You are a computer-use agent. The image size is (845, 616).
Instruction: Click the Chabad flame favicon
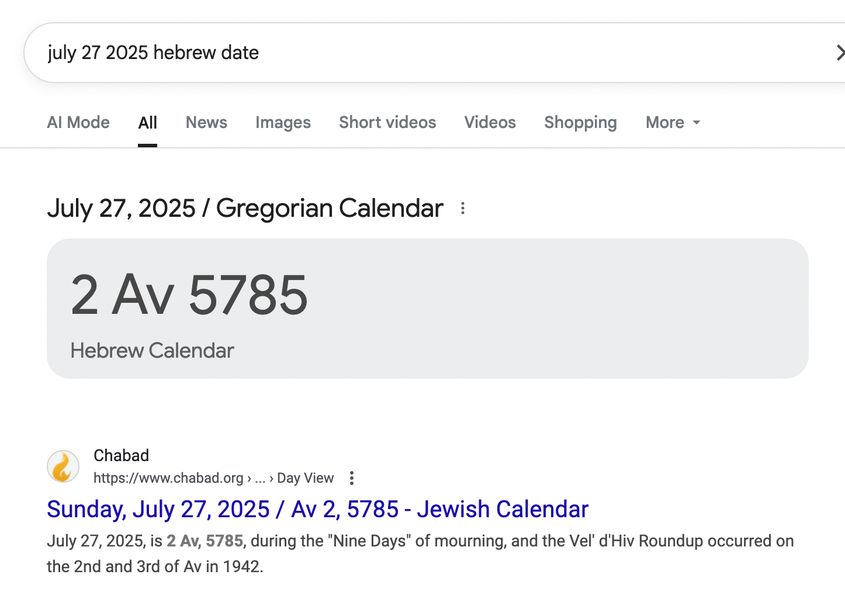tap(63, 466)
